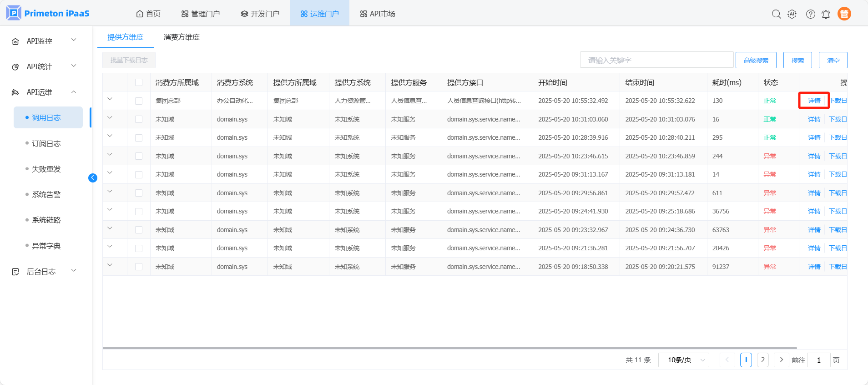Open the notification bell
The image size is (868, 385).
[x=826, y=14]
